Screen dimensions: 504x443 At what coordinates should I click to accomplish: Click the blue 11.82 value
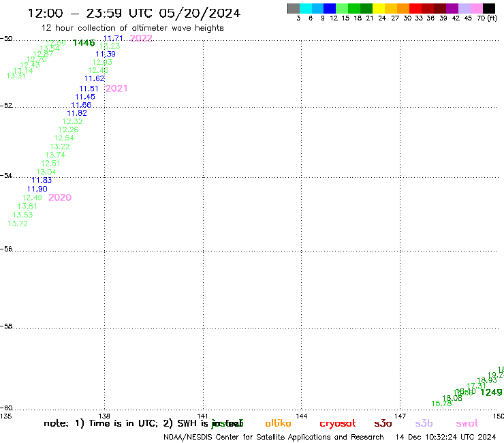tap(77, 113)
